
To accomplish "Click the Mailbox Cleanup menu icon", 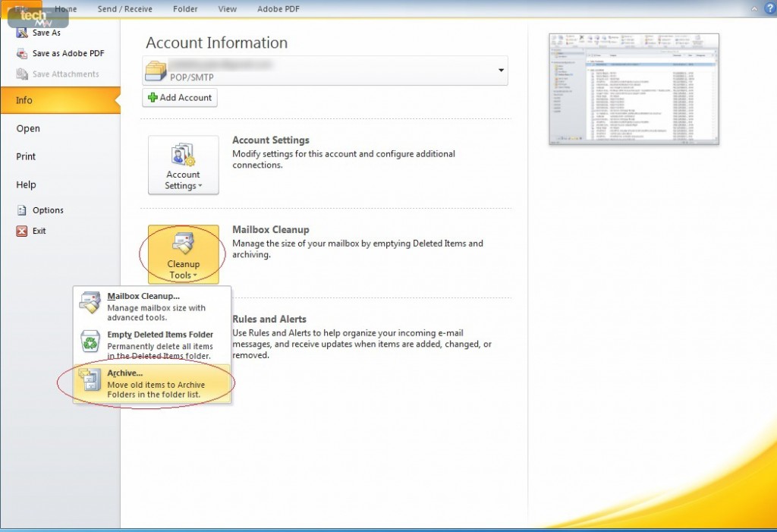I will [x=90, y=303].
